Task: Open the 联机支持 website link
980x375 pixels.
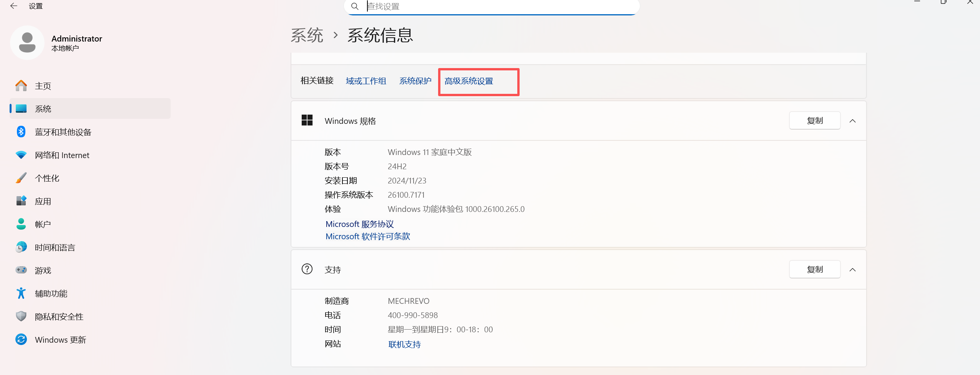Action: (x=404, y=344)
